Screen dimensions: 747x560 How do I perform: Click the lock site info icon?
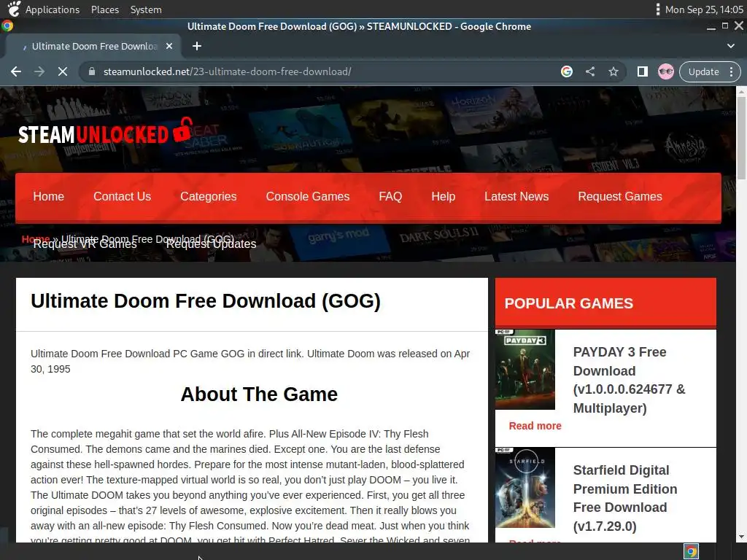tap(92, 71)
